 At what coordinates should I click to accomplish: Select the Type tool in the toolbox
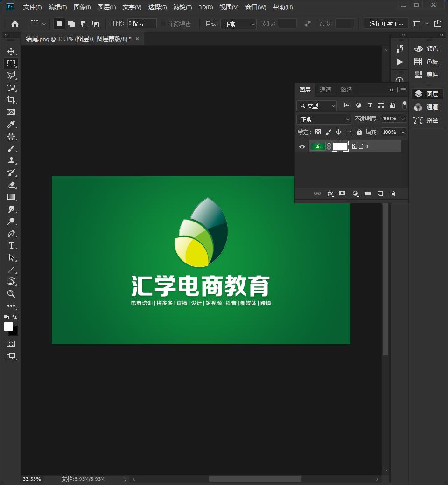click(11, 245)
